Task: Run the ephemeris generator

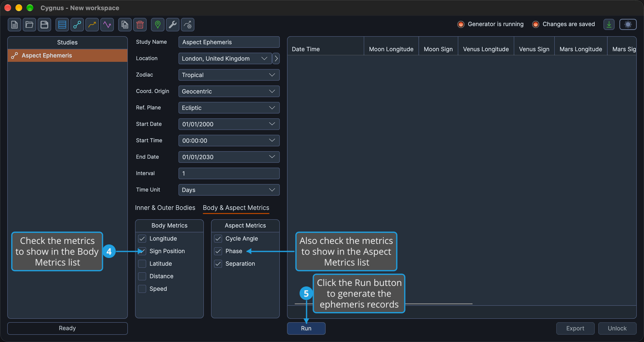Action: point(306,328)
